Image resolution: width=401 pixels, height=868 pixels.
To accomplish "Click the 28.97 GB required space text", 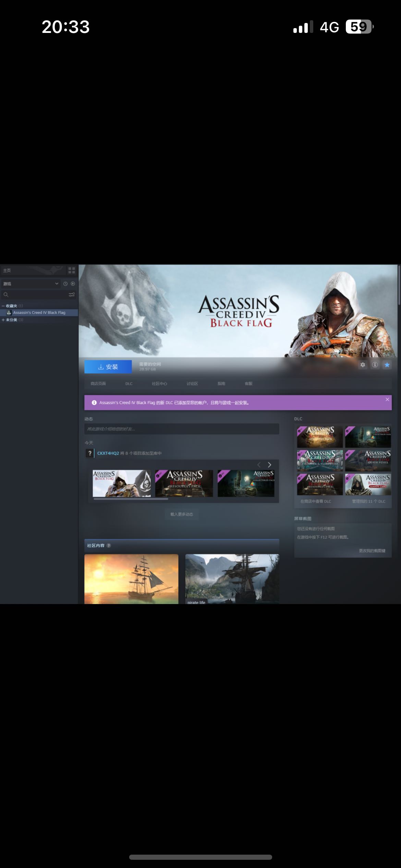I will point(147,369).
